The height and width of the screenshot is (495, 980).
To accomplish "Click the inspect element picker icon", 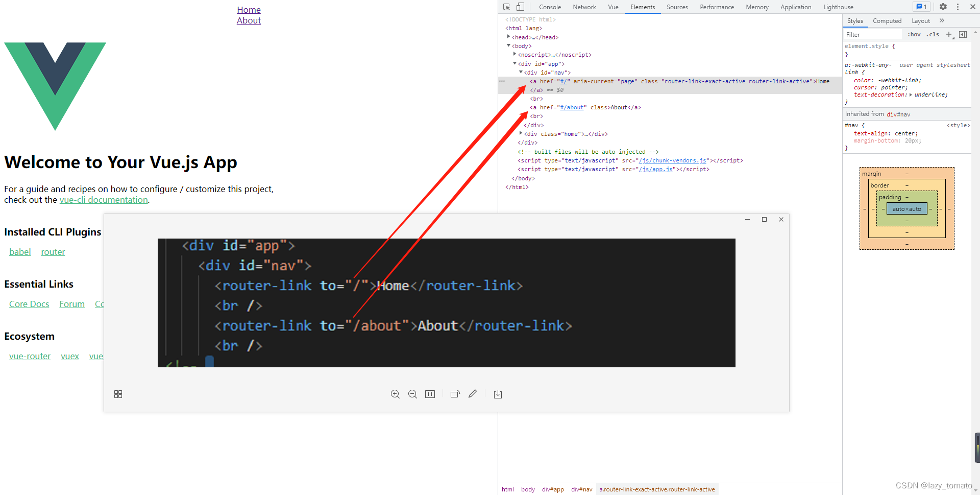I will tap(506, 7).
